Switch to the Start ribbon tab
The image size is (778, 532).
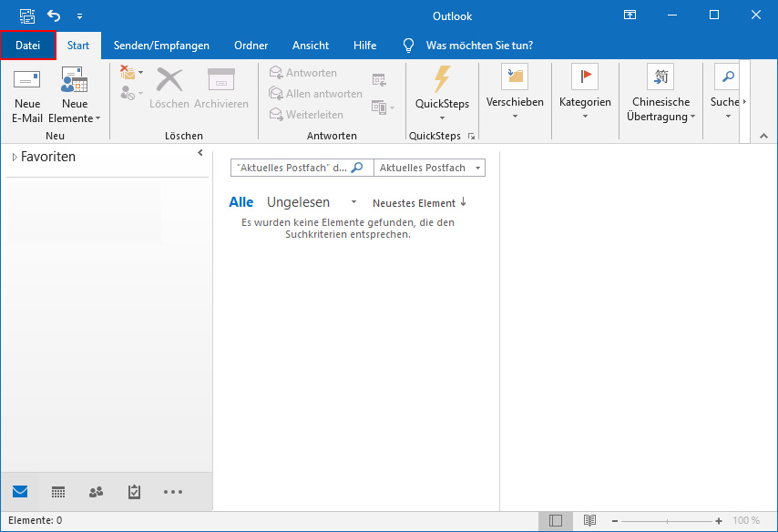coord(78,46)
